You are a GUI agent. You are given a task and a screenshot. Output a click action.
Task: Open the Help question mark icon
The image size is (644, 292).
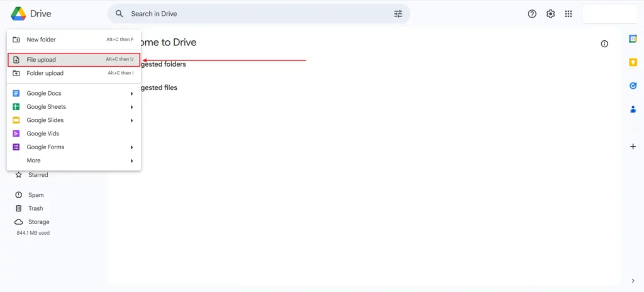click(x=532, y=14)
